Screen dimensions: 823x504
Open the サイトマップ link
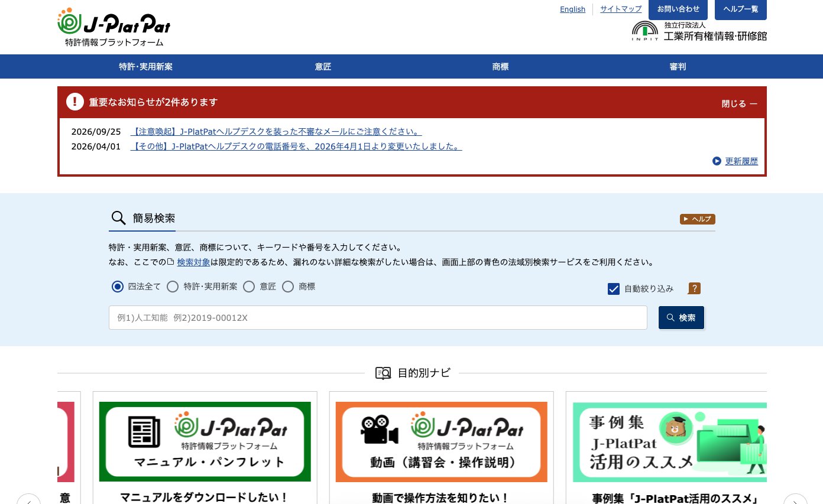[x=621, y=9]
